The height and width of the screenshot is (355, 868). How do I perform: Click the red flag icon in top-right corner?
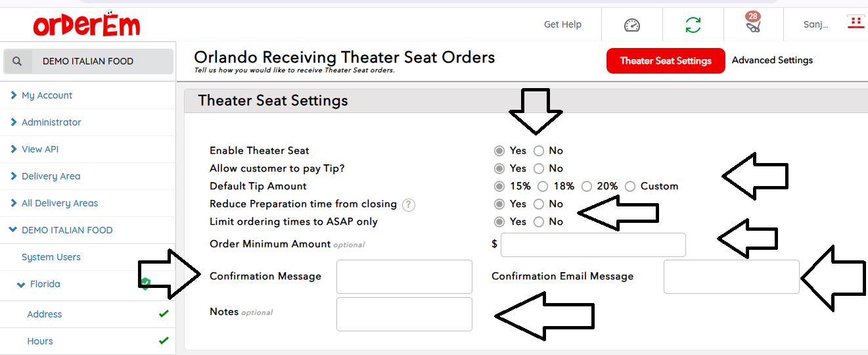pos(855,22)
